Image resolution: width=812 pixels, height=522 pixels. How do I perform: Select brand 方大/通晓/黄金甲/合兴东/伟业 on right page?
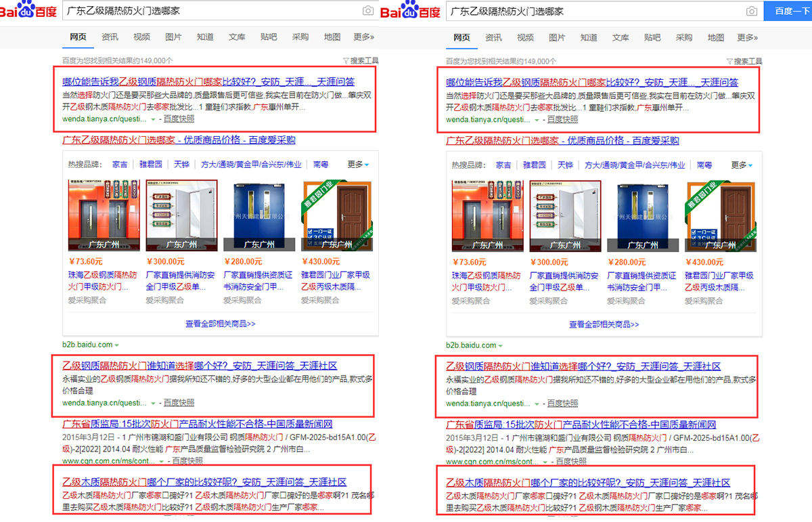tap(635, 165)
